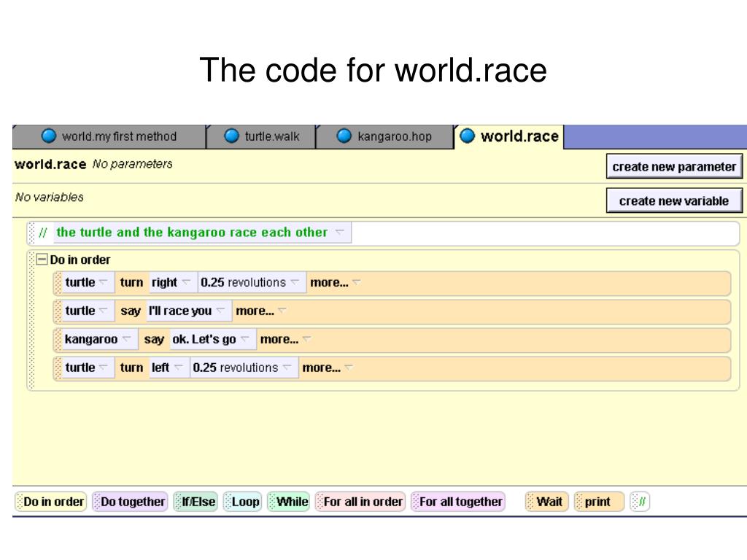Select the Wait tile
Image resolution: width=747 pixels, height=560 pixels.
[x=547, y=502]
